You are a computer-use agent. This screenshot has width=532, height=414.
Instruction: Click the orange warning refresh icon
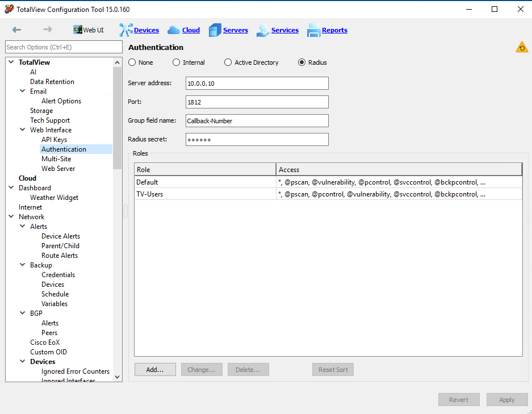tap(522, 47)
